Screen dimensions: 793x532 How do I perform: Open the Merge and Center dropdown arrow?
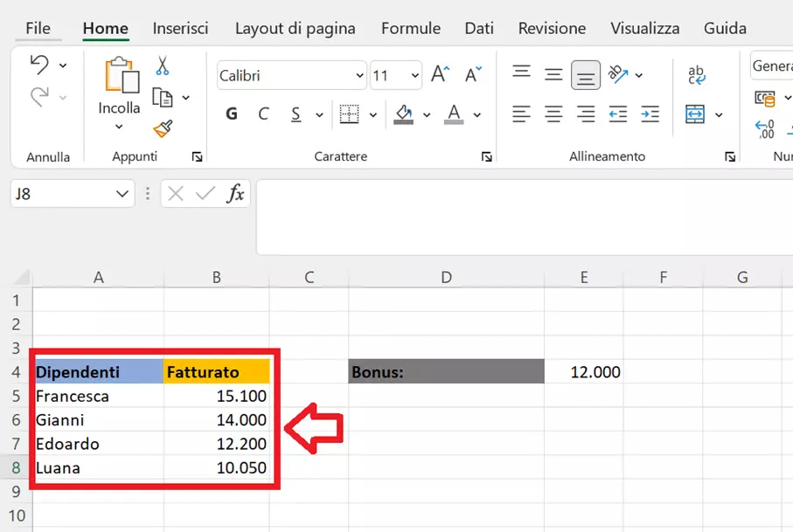[x=719, y=115]
